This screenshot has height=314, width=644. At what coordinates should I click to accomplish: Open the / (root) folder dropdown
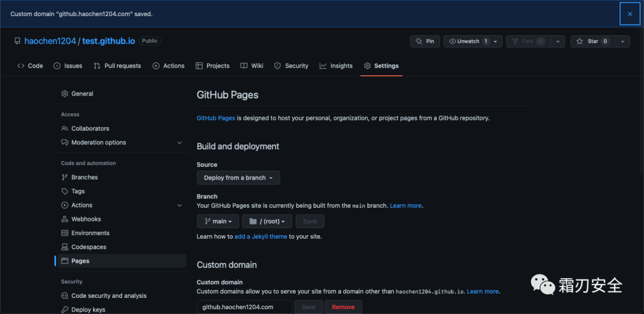click(267, 221)
